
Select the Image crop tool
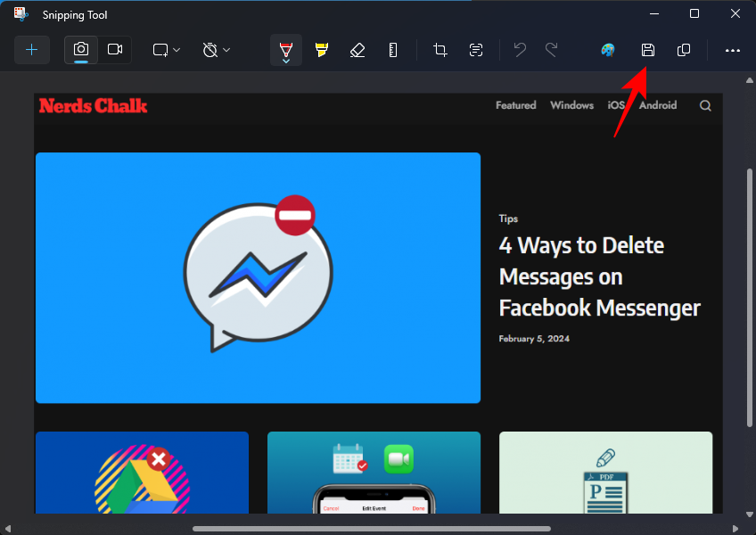(440, 50)
